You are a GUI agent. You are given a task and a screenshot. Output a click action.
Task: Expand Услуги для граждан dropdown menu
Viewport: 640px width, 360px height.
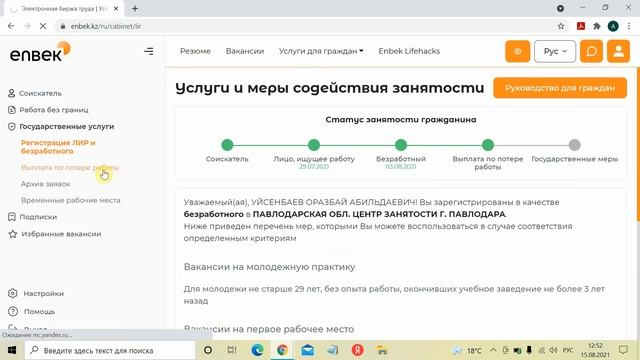point(321,51)
